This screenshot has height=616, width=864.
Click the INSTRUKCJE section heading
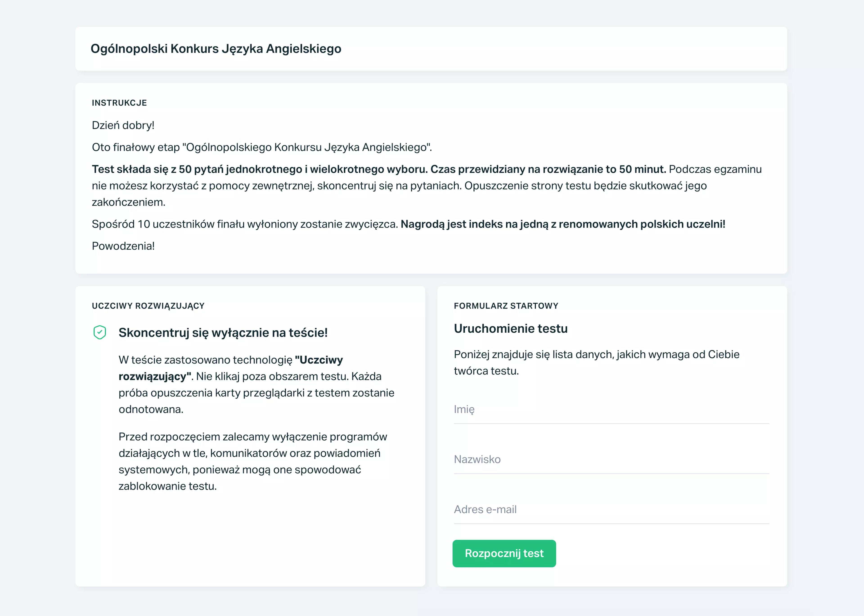click(x=119, y=103)
